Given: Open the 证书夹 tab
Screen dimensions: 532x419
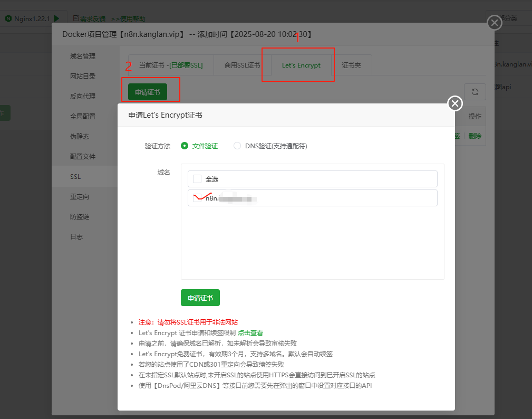Looking at the screenshot, I should point(352,65).
